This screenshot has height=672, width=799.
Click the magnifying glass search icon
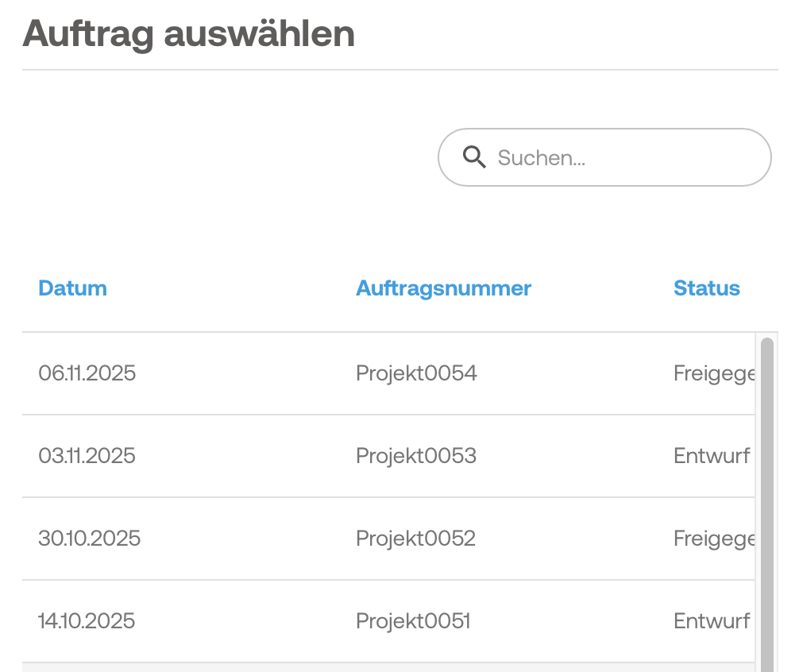click(x=474, y=157)
